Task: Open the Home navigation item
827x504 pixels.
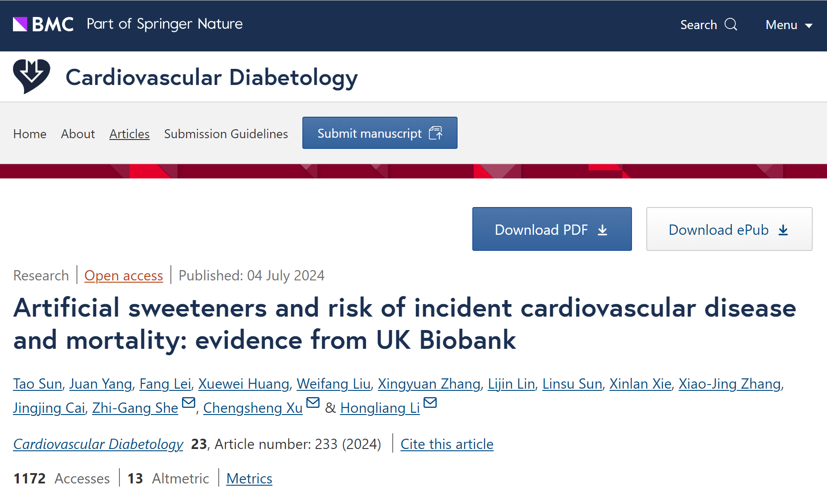Action: point(30,134)
